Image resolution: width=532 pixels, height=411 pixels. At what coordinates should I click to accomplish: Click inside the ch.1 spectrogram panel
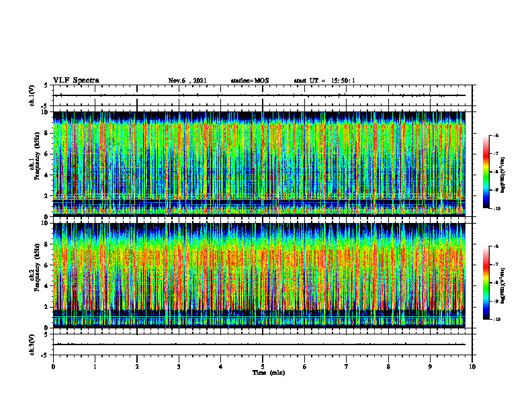point(259,164)
